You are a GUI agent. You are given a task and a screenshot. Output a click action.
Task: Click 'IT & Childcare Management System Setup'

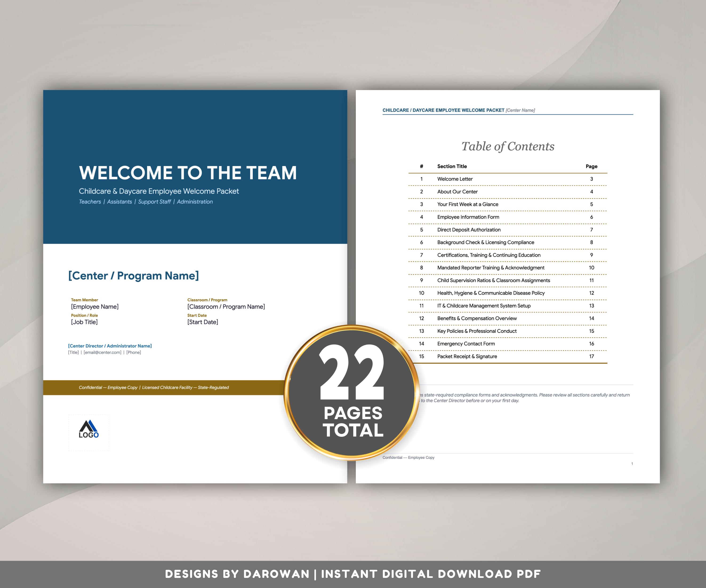[484, 306]
